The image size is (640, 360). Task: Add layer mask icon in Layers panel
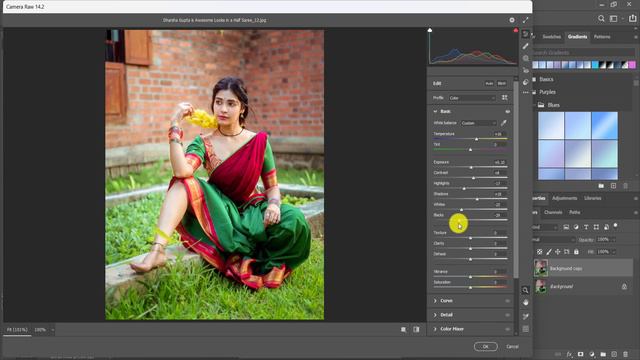pos(580,354)
